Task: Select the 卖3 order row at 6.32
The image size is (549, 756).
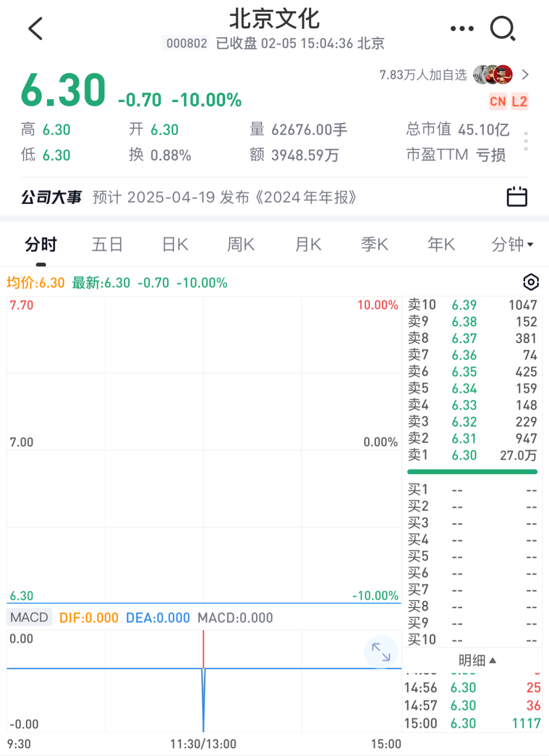Action: click(x=472, y=421)
